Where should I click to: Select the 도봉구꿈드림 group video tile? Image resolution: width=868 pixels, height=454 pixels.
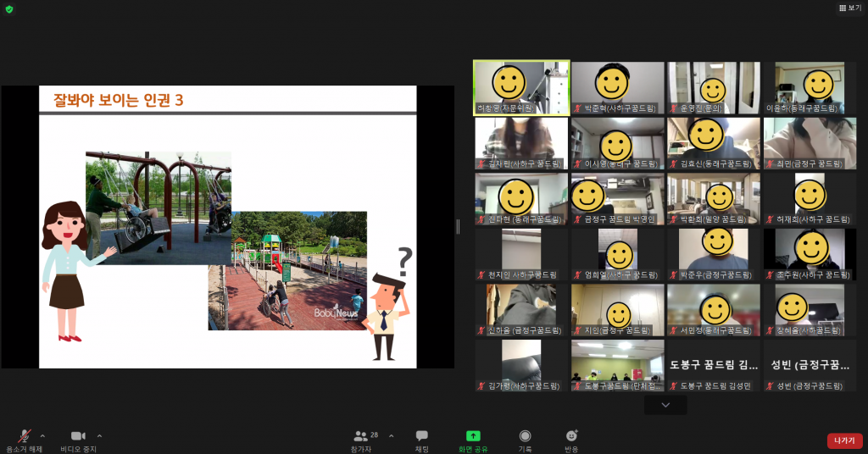617,364
